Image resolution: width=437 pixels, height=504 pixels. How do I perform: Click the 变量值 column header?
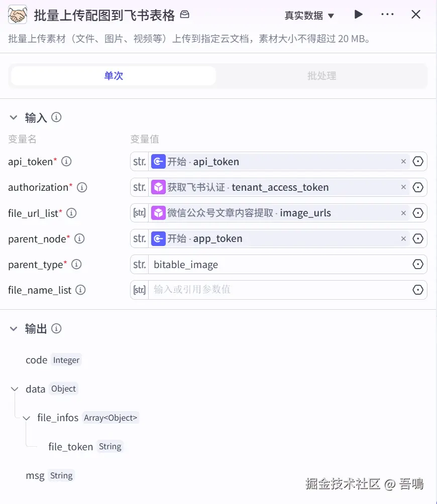coord(145,139)
